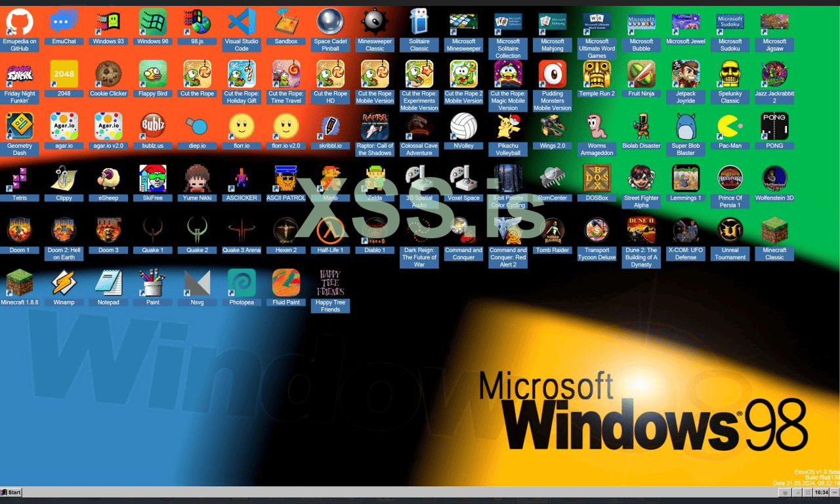Select the Minecraft Classic icon
The height and width of the screenshot is (504, 840).
[x=774, y=230]
